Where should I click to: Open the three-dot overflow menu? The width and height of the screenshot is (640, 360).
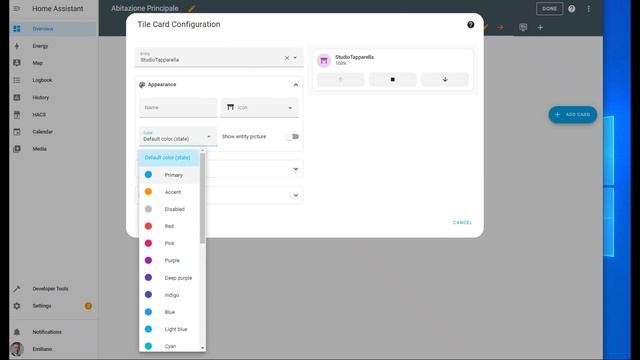click(x=589, y=9)
